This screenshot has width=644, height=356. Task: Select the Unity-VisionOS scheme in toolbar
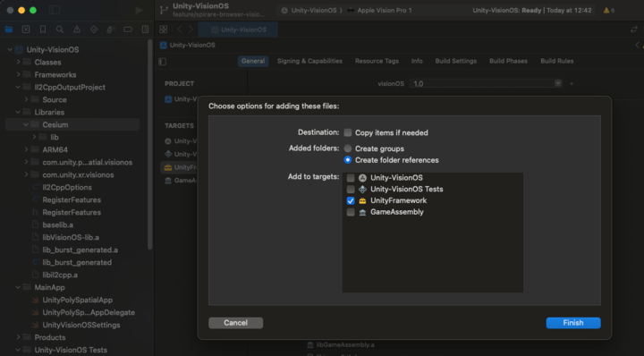coord(309,10)
